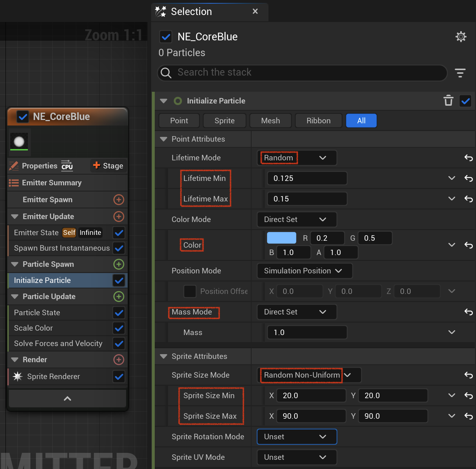Collapse Emitter Update group
The height and width of the screenshot is (469, 476).
pos(15,217)
